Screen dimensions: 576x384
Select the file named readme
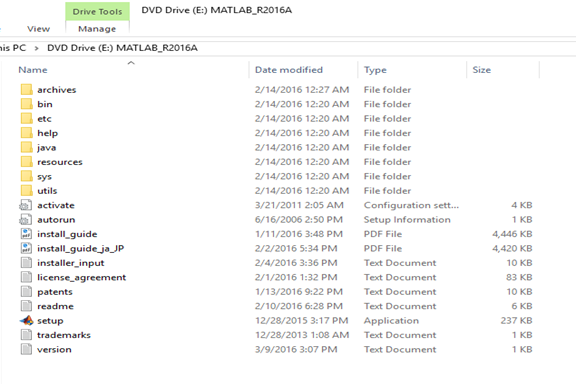55,306
